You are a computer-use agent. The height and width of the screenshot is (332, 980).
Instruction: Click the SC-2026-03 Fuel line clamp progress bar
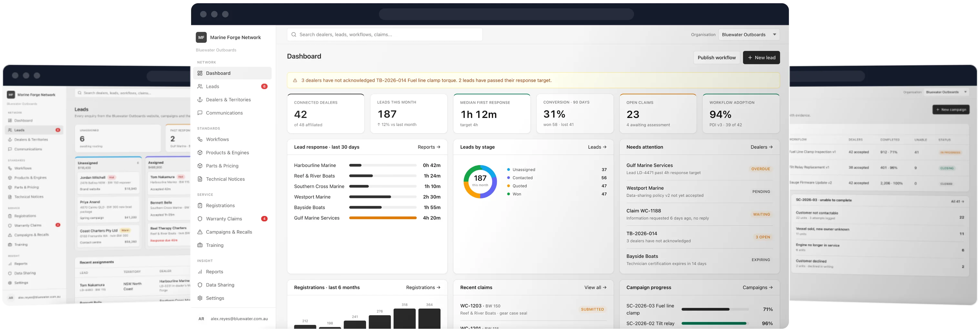tap(715, 309)
